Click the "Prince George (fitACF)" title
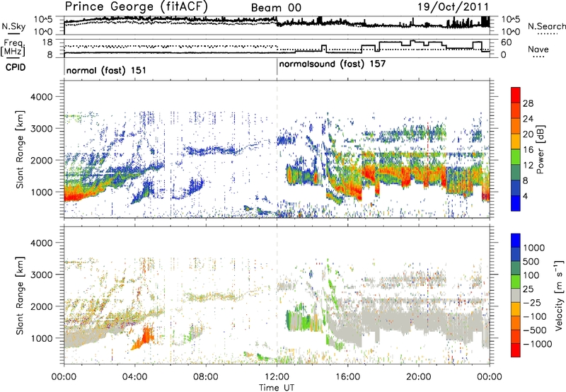The height and width of the screenshot is (392, 566). 137,6
